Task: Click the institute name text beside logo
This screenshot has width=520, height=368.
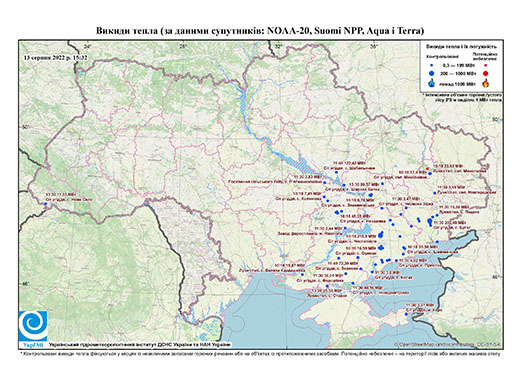Action: click(x=139, y=345)
